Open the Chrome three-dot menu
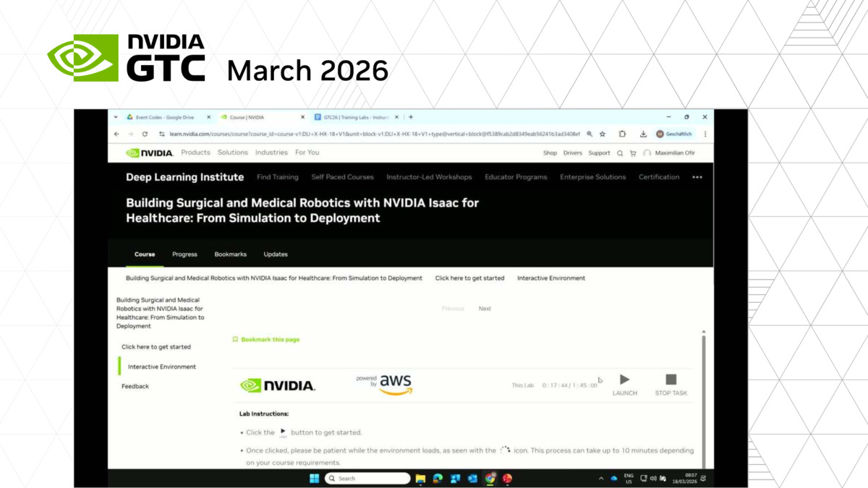 click(705, 134)
